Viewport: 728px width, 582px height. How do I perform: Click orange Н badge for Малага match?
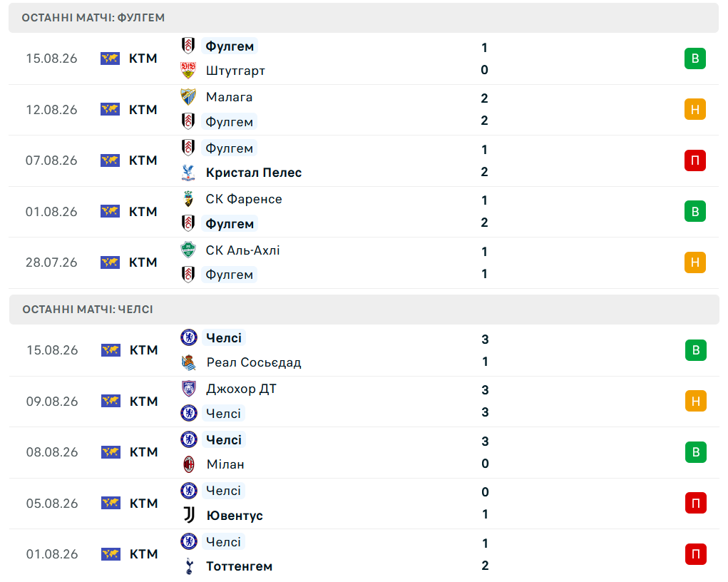coord(695,110)
